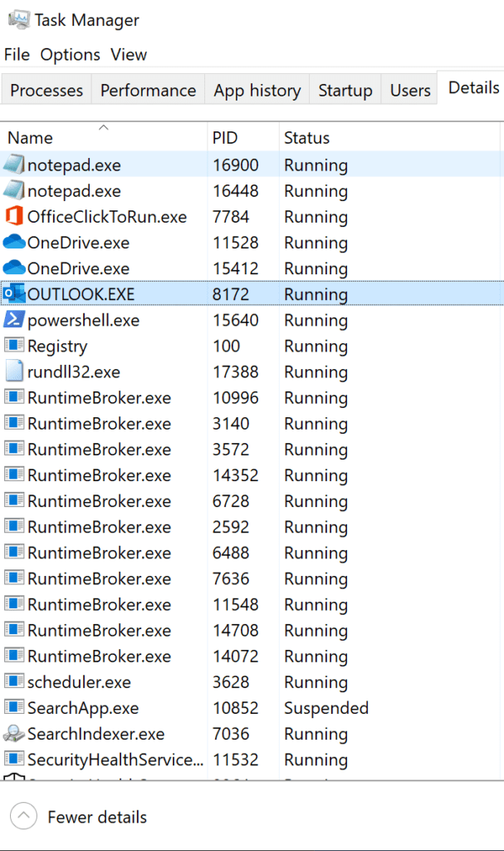Select SearchIndexer.exe process name
The height and width of the screenshot is (851, 504).
(96, 734)
